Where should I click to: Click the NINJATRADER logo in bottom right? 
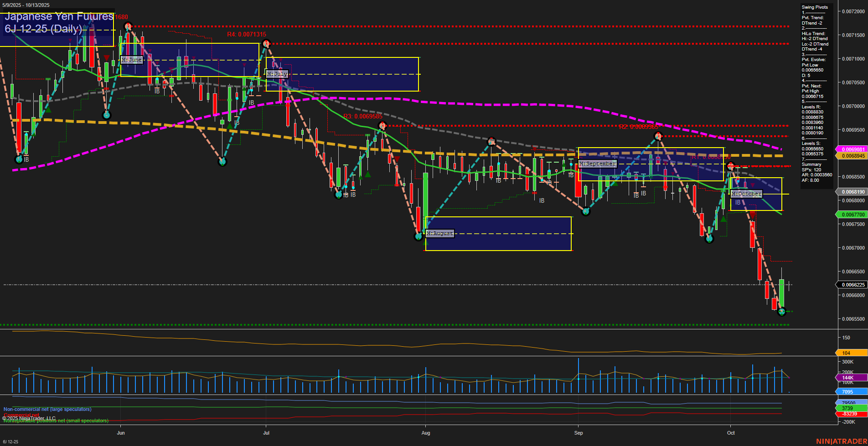click(842, 441)
